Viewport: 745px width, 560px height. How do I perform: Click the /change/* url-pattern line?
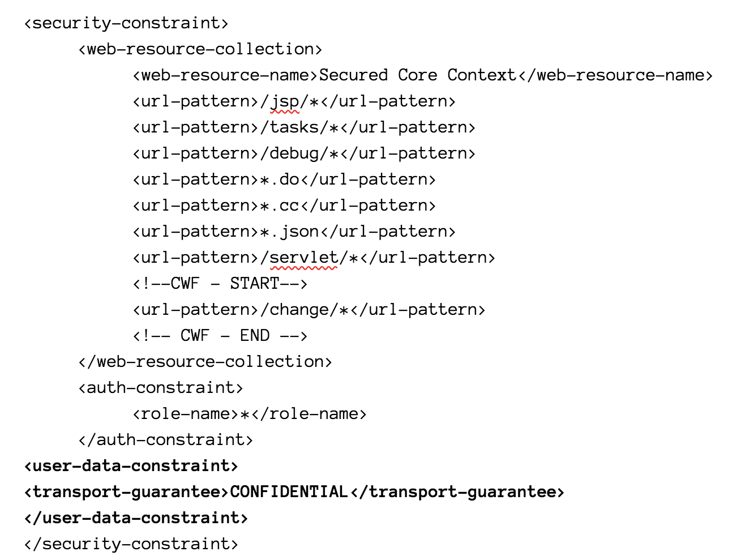(x=309, y=310)
